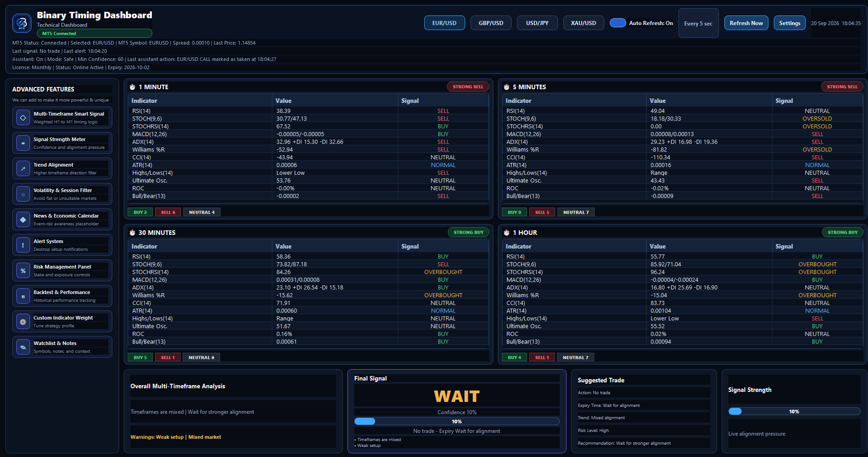Click the 'Warnings: Weak setup | Mixed market' text
Screen dimensions: 868x457
point(176,437)
